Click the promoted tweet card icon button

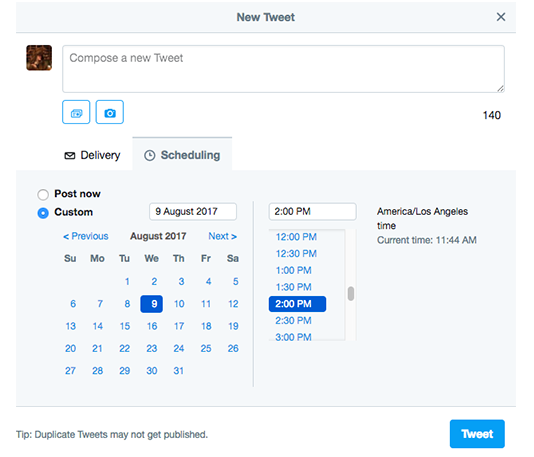click(76, 112)
